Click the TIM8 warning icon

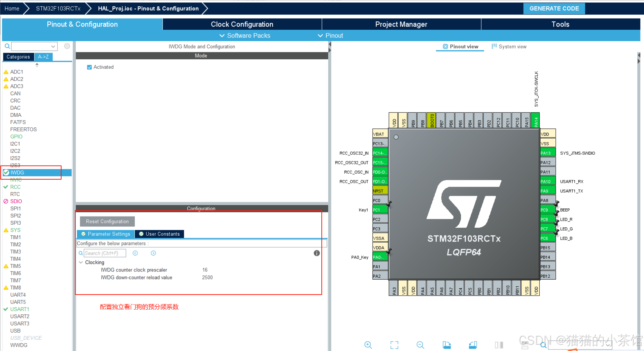[x=6, y=288]
